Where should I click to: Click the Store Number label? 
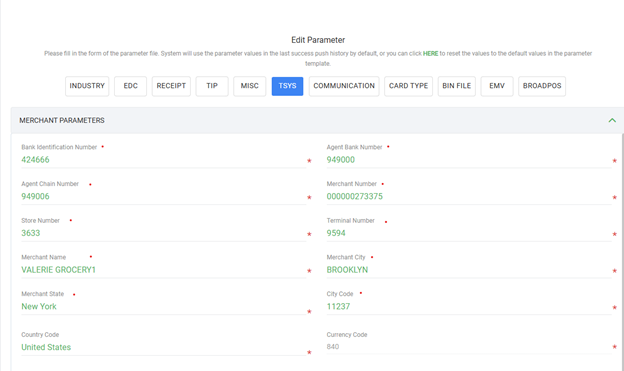click(x=40, y=220)
